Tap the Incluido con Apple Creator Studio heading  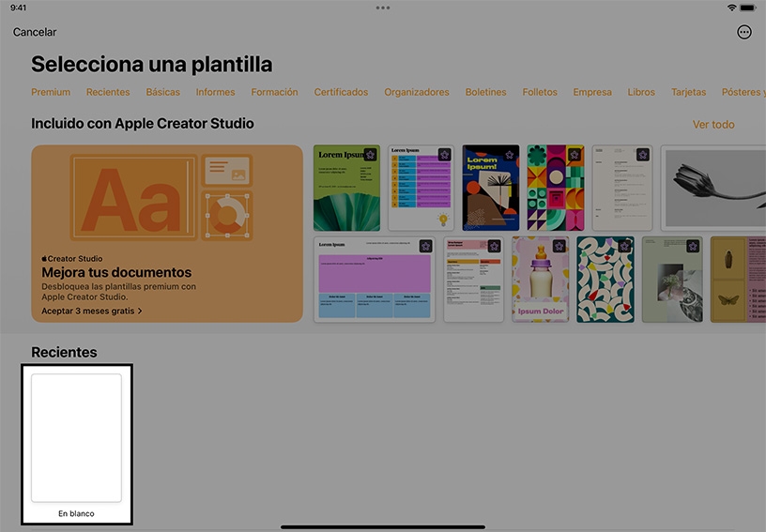coord(142,124)
